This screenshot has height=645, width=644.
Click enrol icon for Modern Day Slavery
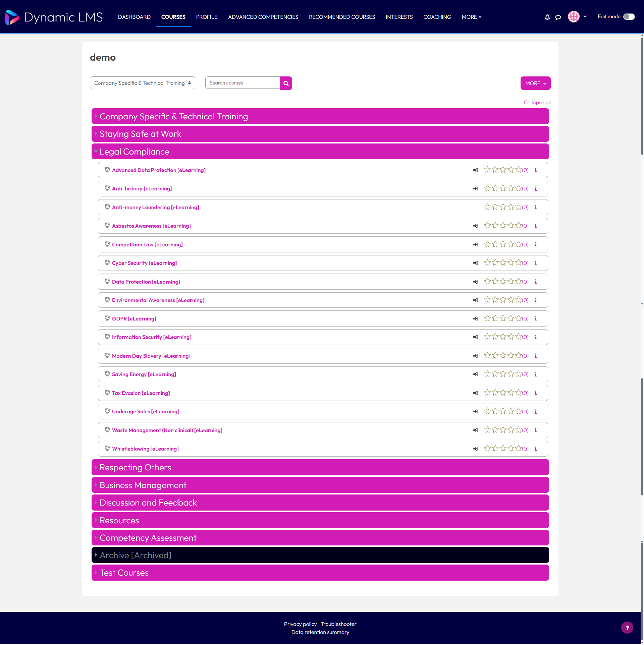[475, 356]
